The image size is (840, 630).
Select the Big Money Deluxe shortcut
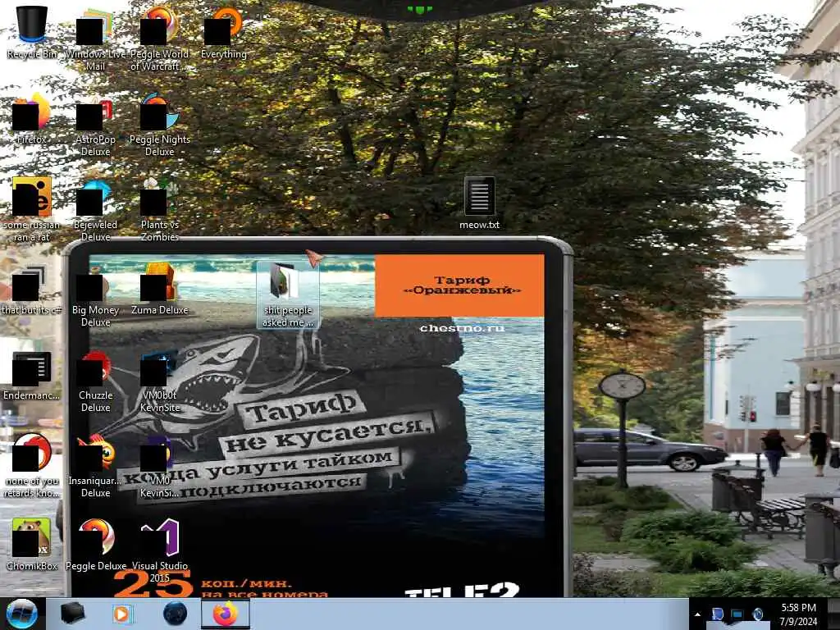point(95,295)
